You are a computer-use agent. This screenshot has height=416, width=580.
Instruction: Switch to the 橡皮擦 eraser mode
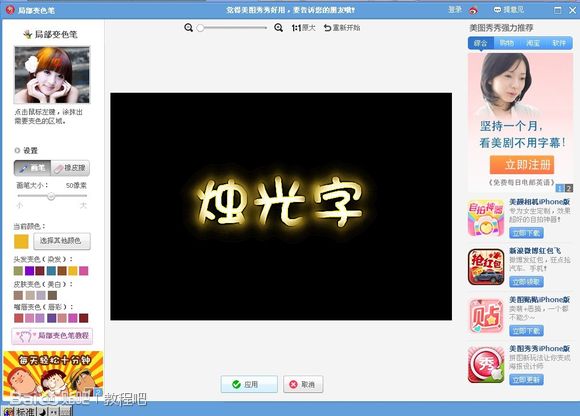[70, 168]
